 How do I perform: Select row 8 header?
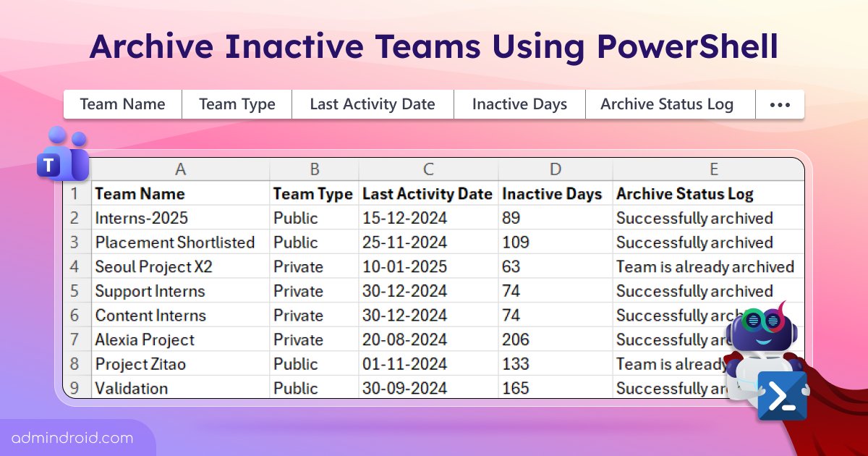(x=75, y=364)
